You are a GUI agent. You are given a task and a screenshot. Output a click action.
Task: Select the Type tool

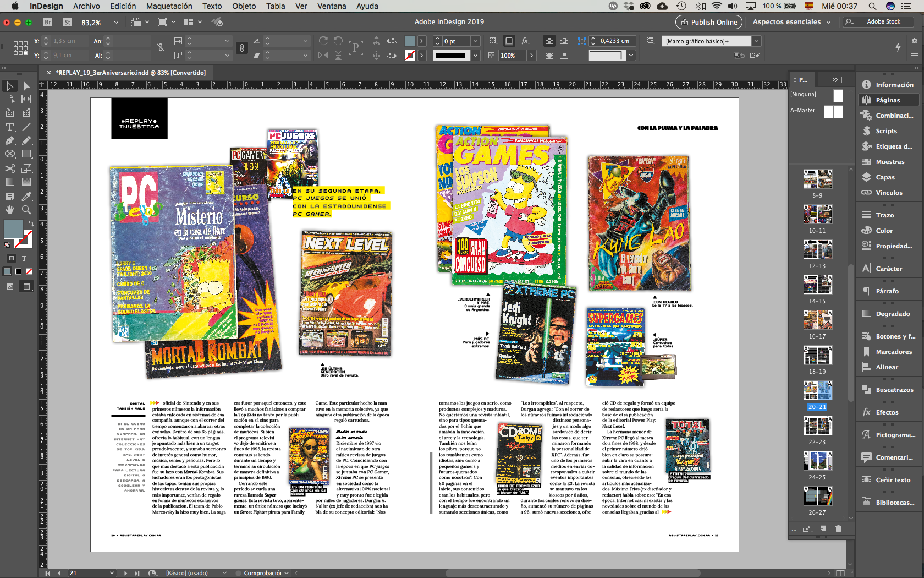[x=10, y=127]
